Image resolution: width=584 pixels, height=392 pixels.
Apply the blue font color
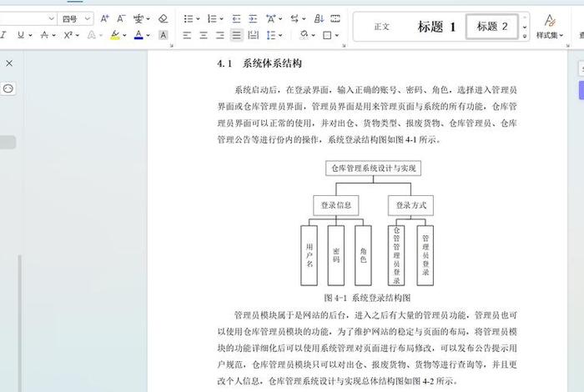(x=138, y=35)
